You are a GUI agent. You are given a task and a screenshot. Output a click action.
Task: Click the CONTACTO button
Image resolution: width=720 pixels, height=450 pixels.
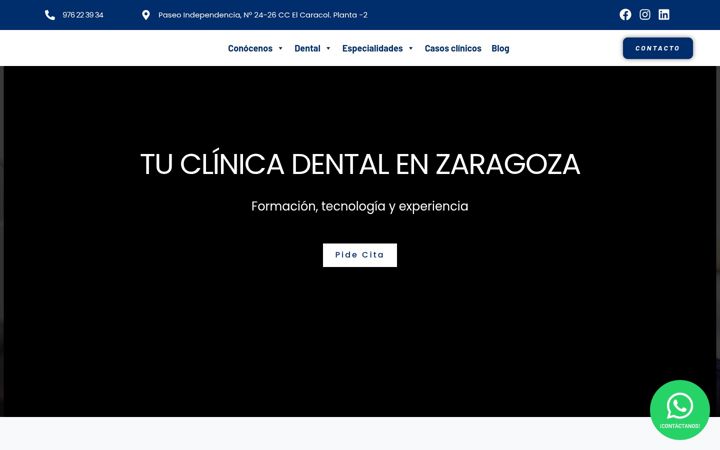coord(658,48)
